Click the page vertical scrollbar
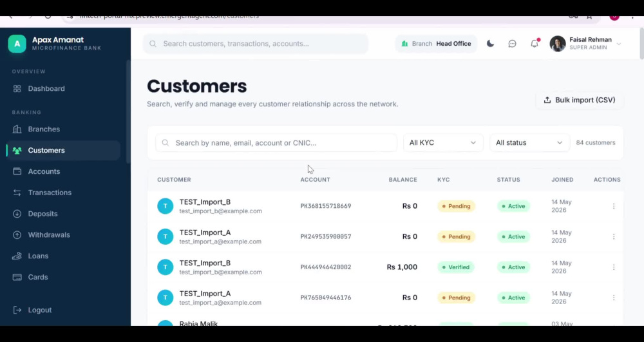The image size is (644, 342). pos(641,45)
